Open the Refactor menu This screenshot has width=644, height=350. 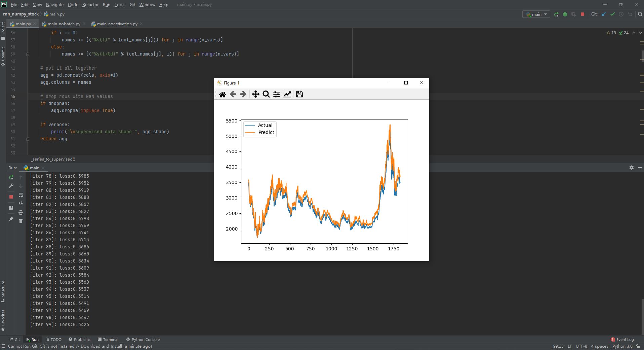pyautogui.click(x=90, y=4)
